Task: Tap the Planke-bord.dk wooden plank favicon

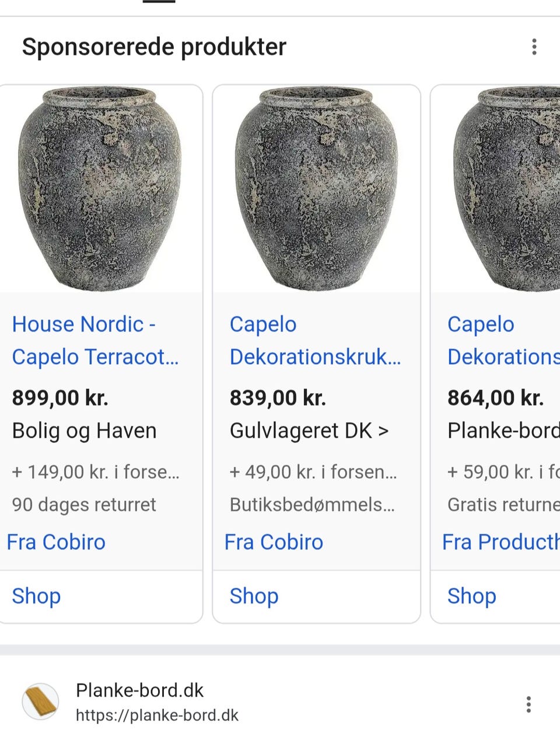Action: click(40, 701)
